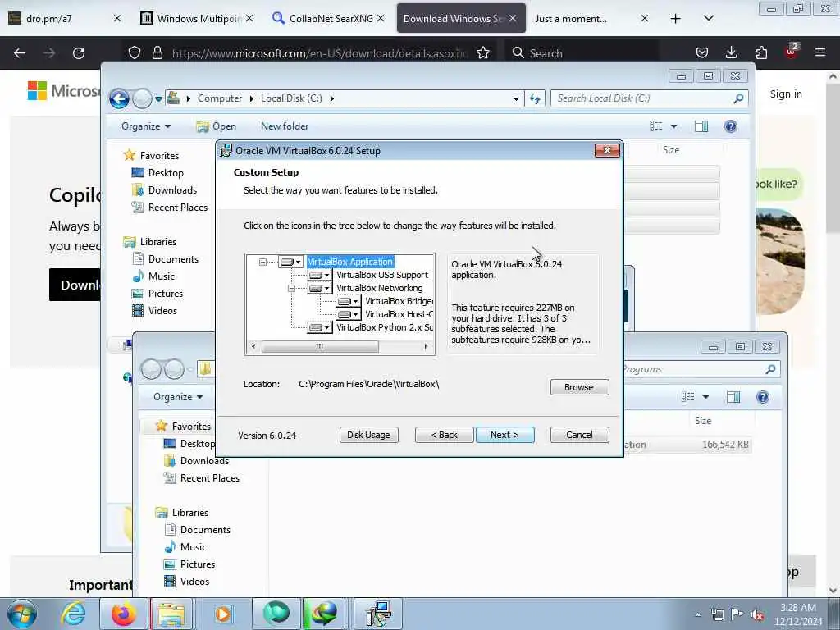The image size is (840, 630).
Task: Click New folder in Explorer toolbar
Action: click(285, 126)
